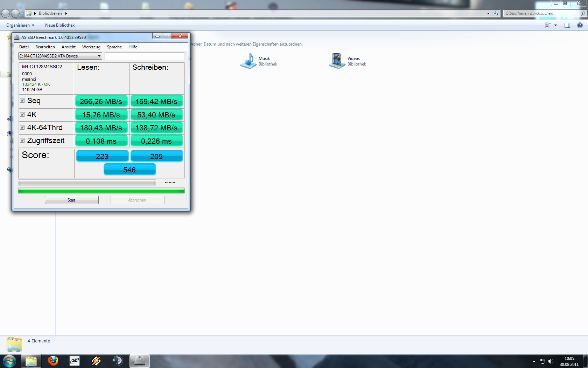Open Firefox from the taskbar

[x=53, y=361]
